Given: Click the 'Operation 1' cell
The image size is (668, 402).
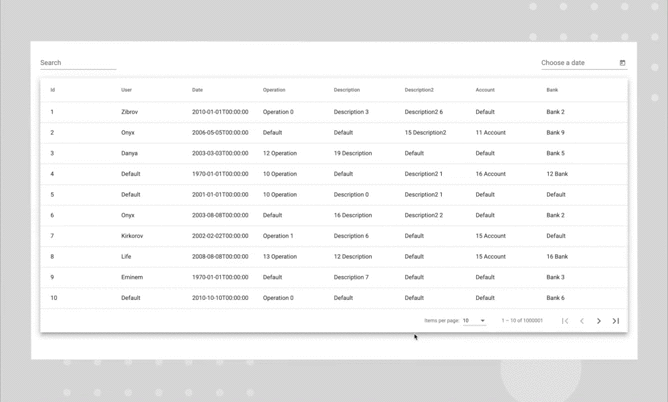Looking at the screenshot, I should 278,236.
